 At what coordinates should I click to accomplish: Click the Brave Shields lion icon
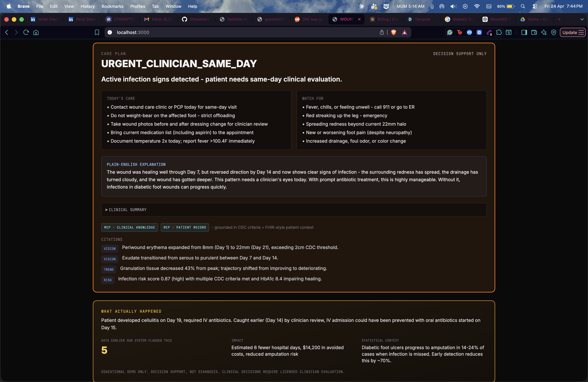pos(394,32)
